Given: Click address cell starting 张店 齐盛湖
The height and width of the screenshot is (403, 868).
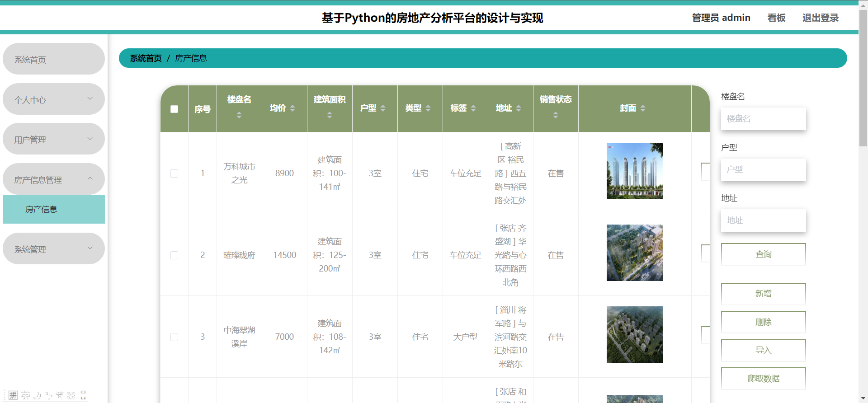Looking at the screenshot, I should click(x=510, y=255).
